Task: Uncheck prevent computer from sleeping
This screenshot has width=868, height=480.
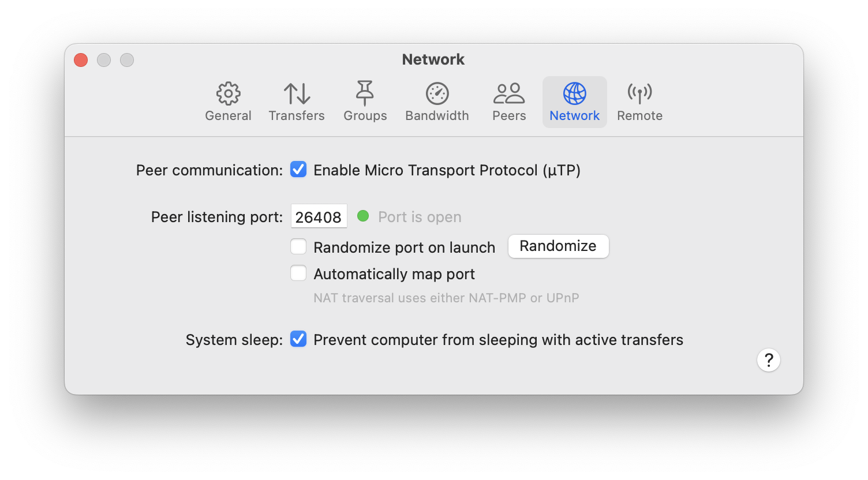Action: [298, 339]
